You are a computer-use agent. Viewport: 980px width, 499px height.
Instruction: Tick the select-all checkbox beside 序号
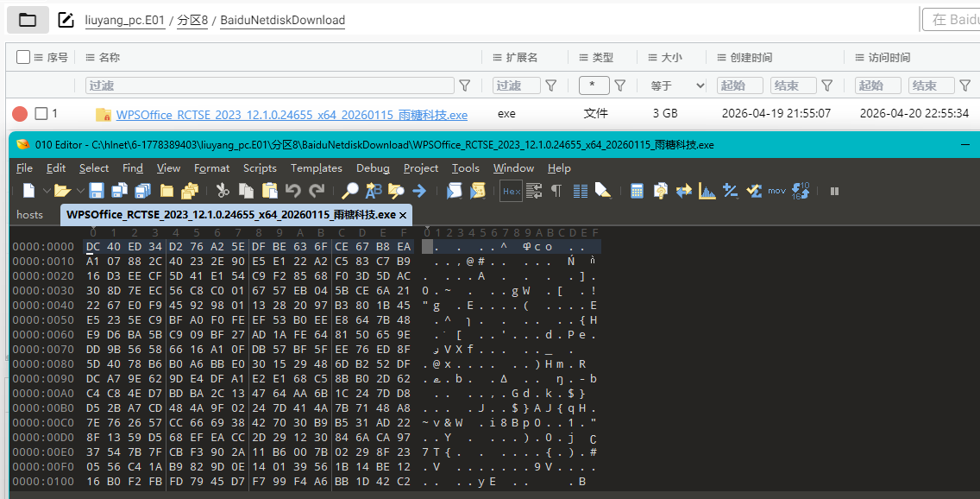[x=23, y=57]
